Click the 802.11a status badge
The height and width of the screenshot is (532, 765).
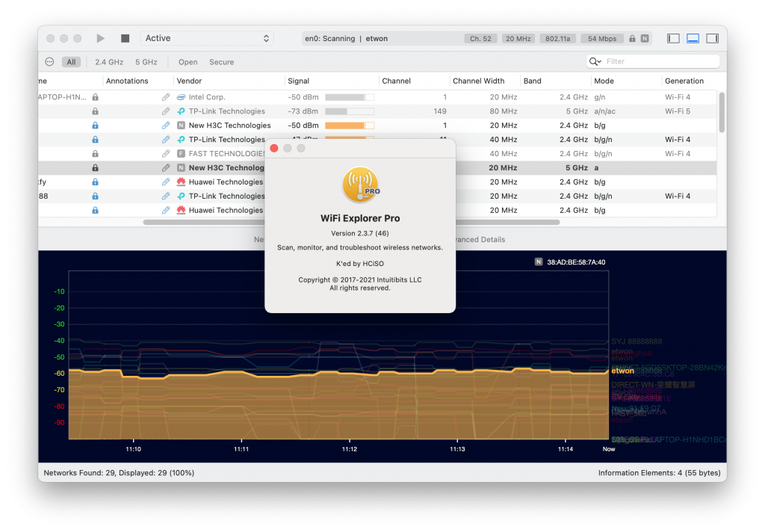pyautogui.click(x=557, y=39)
